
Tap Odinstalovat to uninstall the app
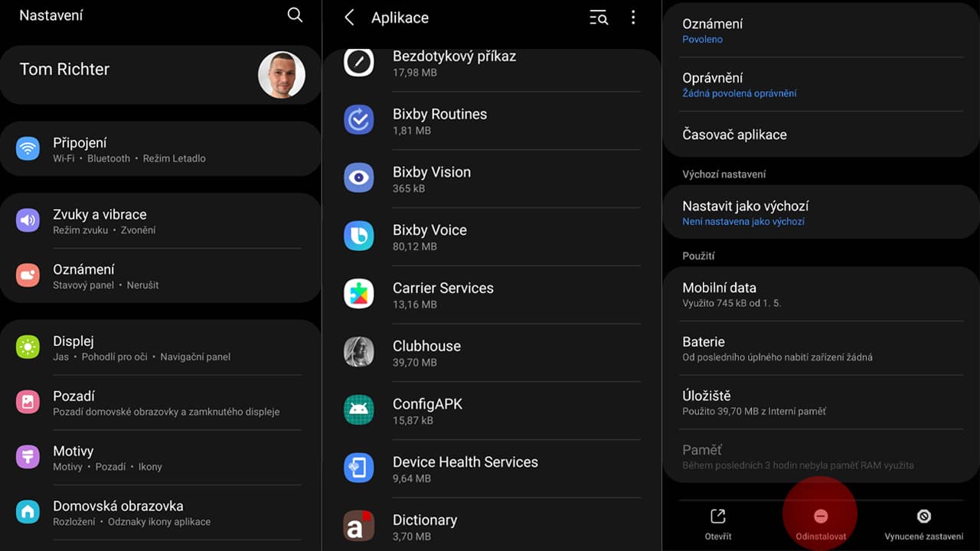(821, 524)
